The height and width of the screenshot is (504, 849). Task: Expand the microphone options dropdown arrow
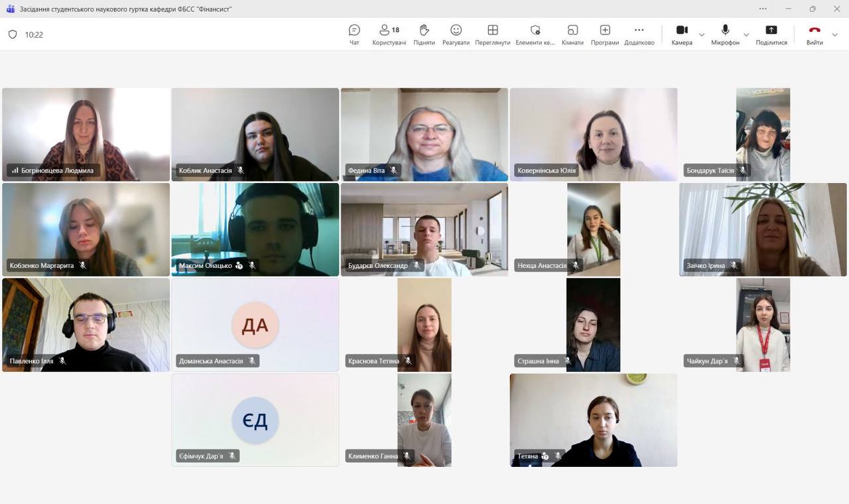point(746,35)
